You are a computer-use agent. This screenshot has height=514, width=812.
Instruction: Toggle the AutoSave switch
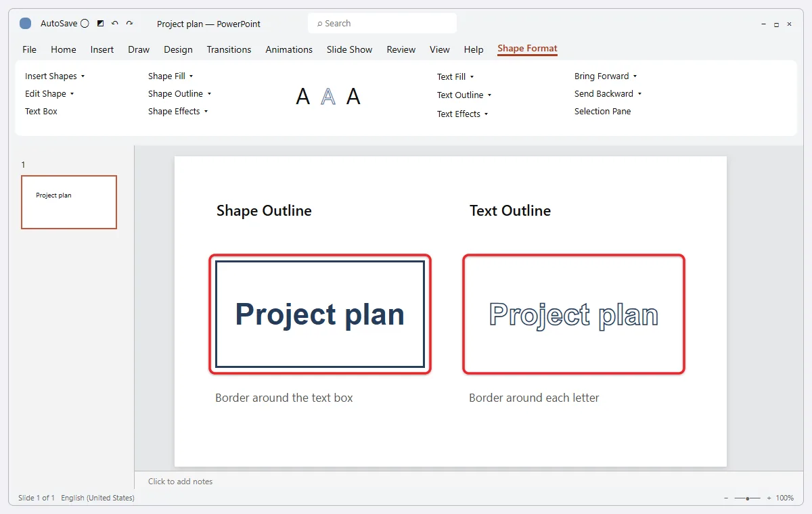pos(85,24)
